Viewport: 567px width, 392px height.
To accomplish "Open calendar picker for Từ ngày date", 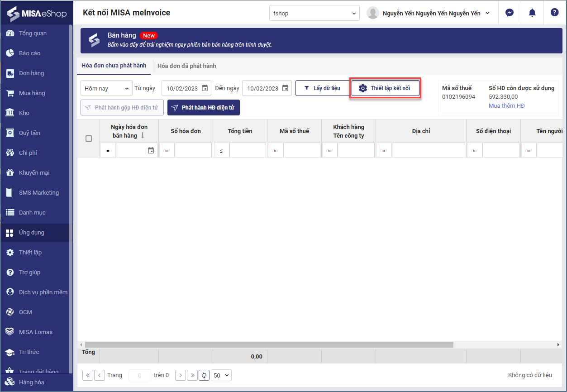I will pos(205,88).
